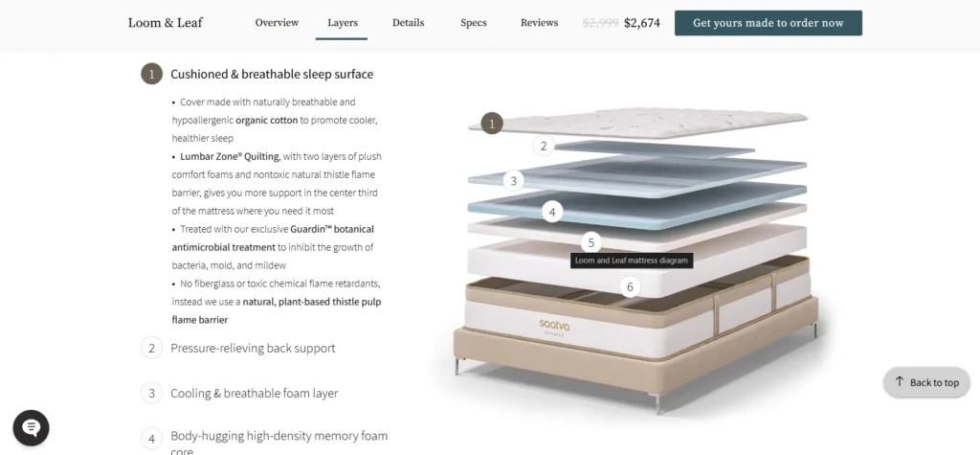Viewport: 980px width, 455px height.
Task: Click the Back to top button
Action: (926, 382)
